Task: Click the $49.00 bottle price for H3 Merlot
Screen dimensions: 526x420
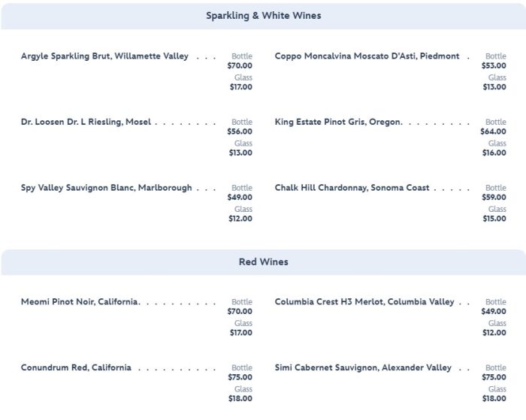Action: 494,312
